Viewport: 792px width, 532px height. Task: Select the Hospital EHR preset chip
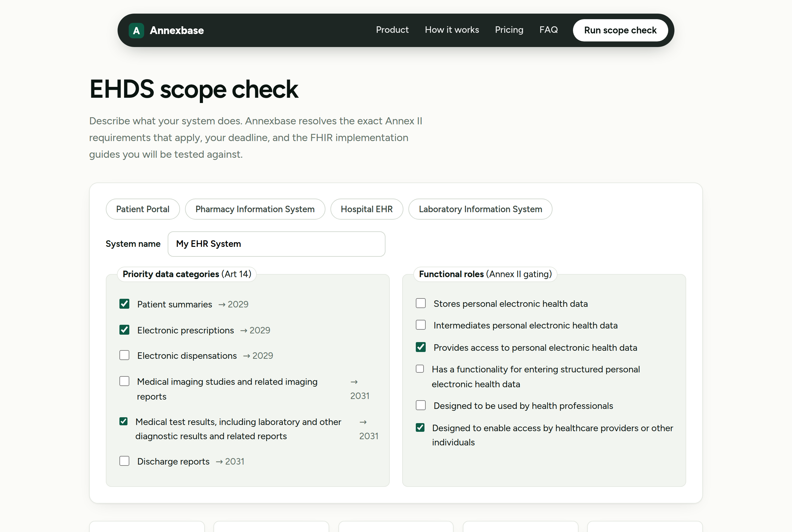pos(367,209)
